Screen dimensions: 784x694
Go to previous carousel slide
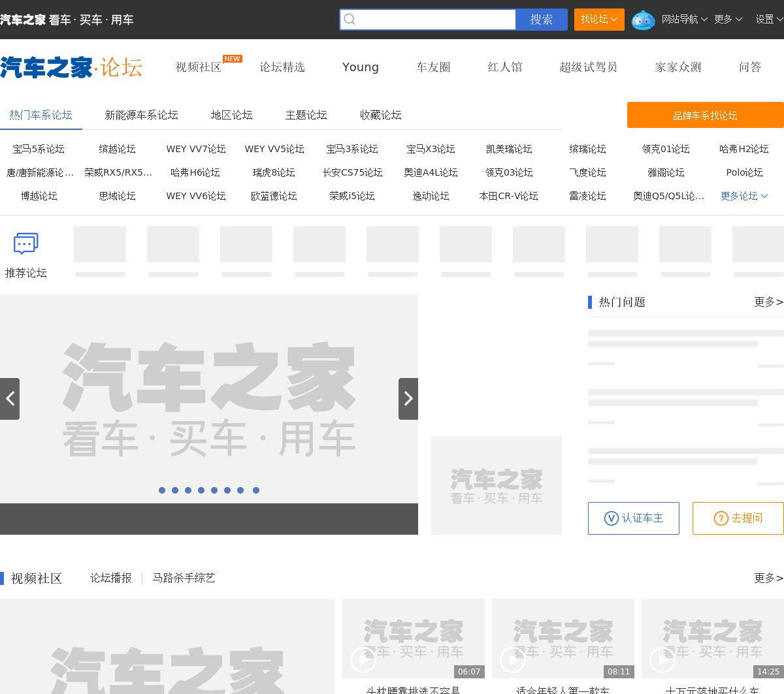click(x=10, y=398)
